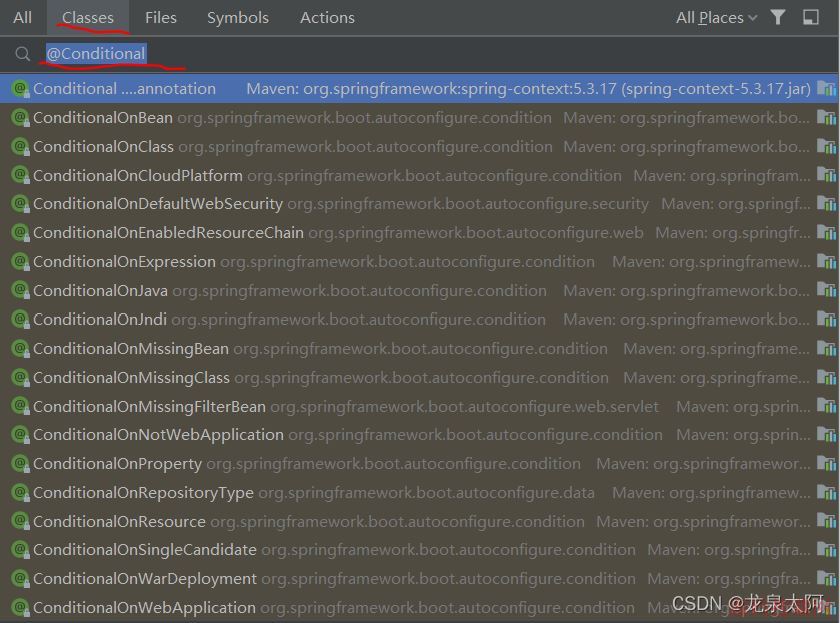Click annotation icon beside ConditionalOnClass
The height and width of the screenshot is (623, 840).
18,147
